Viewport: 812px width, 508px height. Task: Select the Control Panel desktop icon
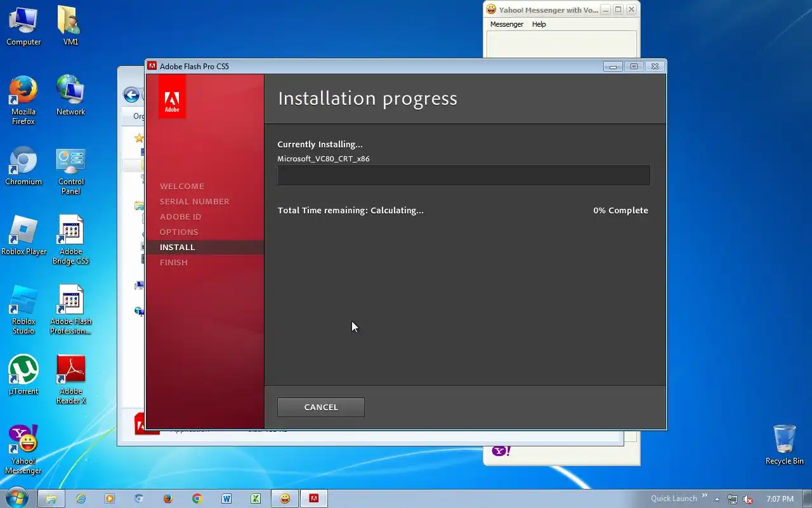[x=70, y=170]
